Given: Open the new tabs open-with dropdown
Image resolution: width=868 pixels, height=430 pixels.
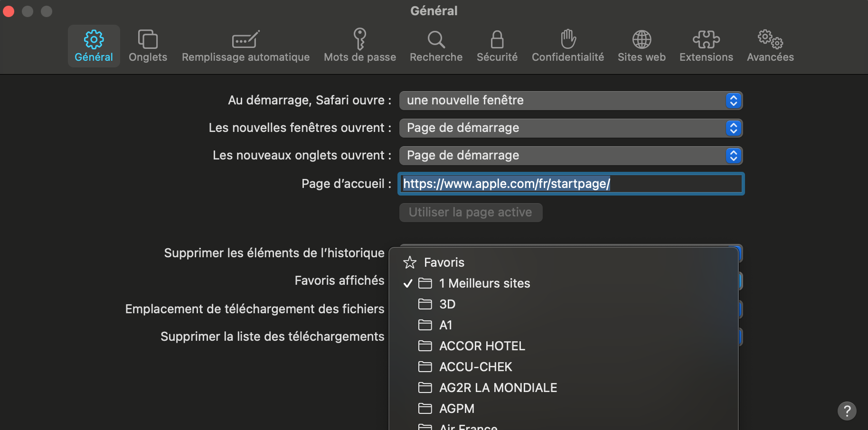Looking at the screenshot, I should (x=571, y=156).
